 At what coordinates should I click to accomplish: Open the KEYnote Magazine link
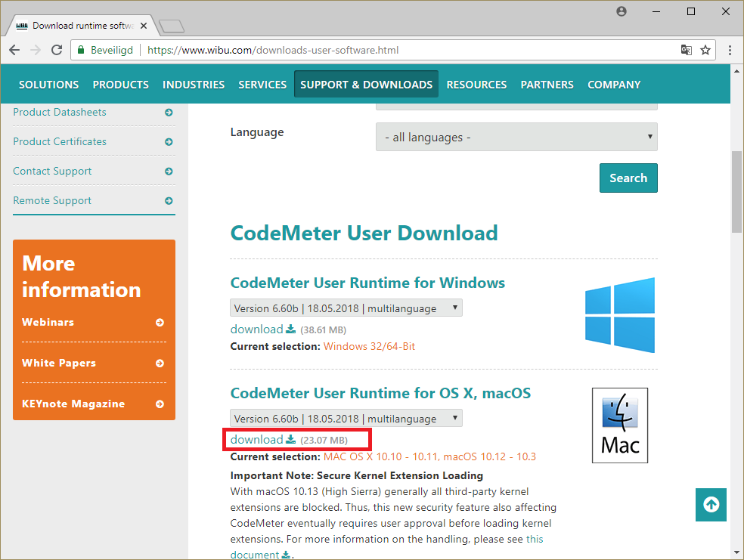[73, 404]
